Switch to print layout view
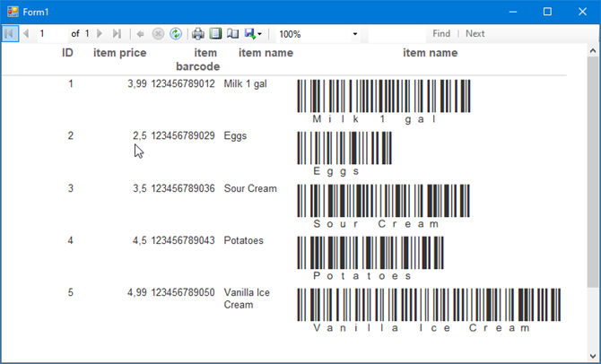Screen dimensions: 601x364 [215, 34]
